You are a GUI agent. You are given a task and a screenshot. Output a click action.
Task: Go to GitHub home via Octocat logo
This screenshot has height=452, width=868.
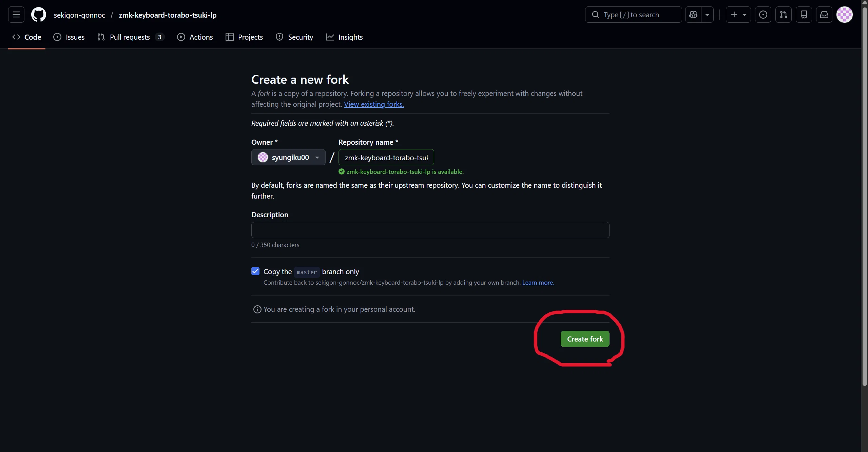pos(39,15)
